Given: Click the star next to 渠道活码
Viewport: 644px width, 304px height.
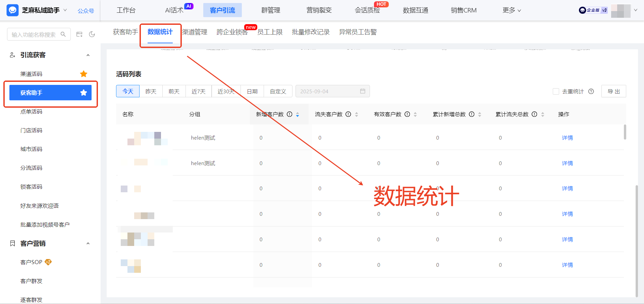Looking at the screenshot, I should [84, 74].
